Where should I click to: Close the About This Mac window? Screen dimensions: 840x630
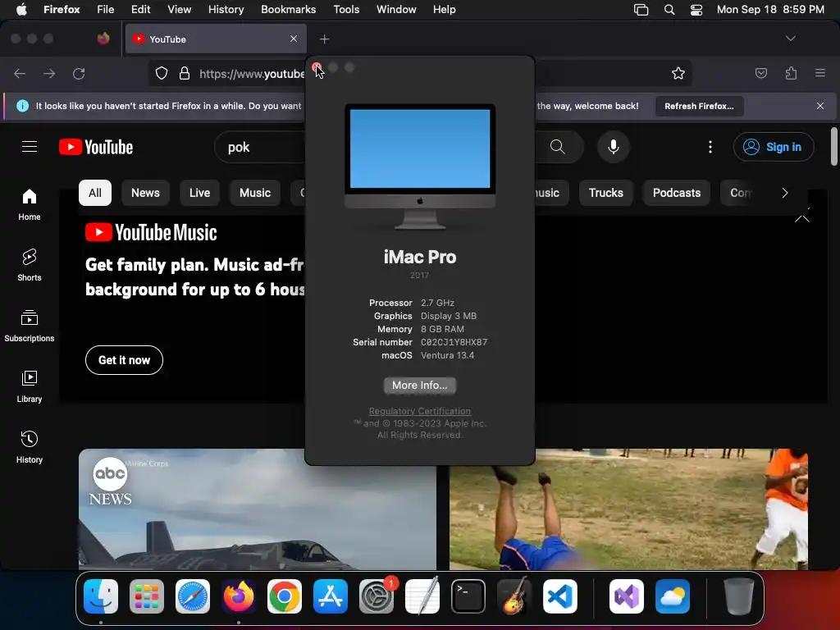coord(316,67)
